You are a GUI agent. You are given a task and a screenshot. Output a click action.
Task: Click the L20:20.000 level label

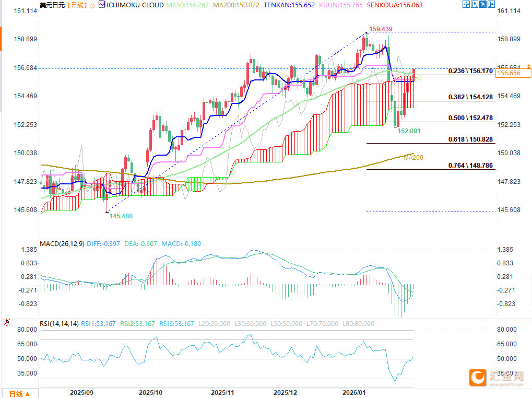tap(214, 324)
